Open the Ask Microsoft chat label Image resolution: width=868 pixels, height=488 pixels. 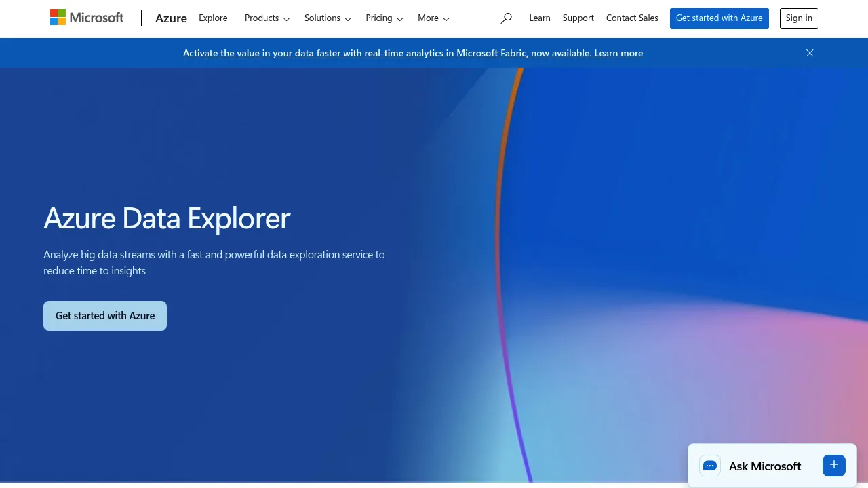click(765, 466)
